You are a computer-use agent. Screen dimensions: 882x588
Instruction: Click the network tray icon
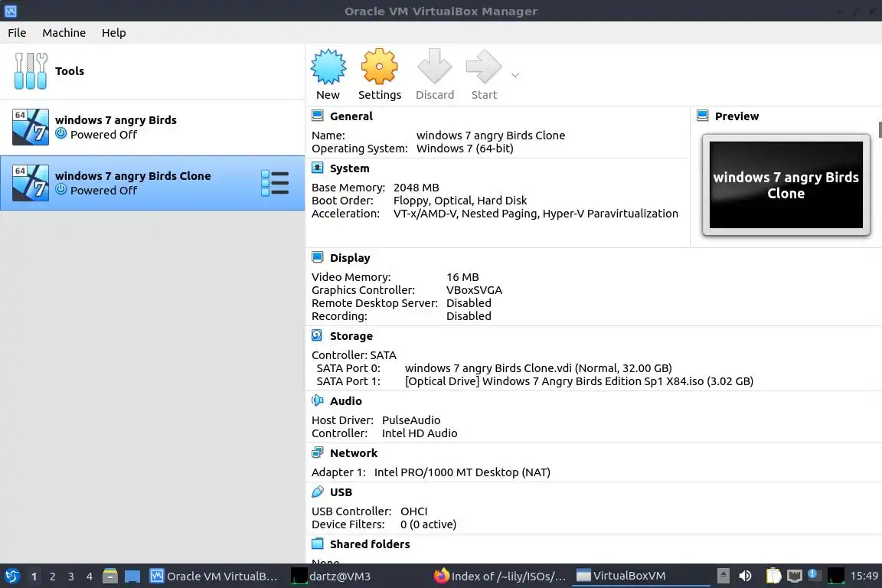pos(794,576)
